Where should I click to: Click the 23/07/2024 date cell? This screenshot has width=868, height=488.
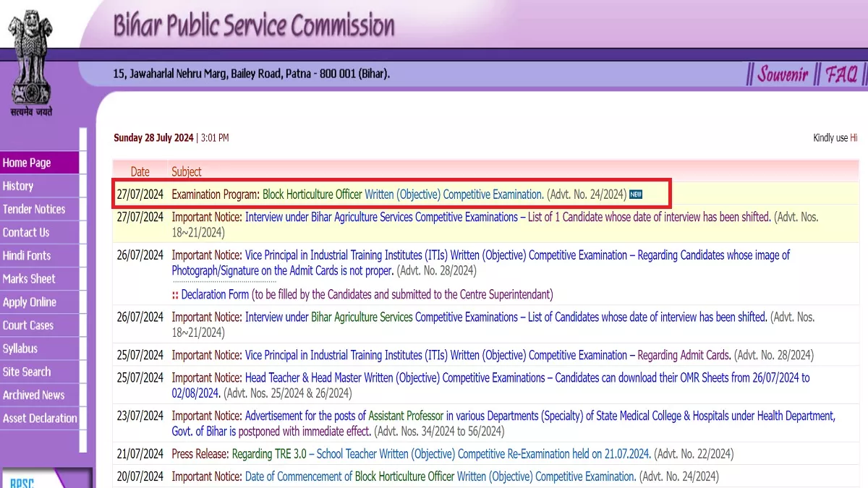coord(140,416)
